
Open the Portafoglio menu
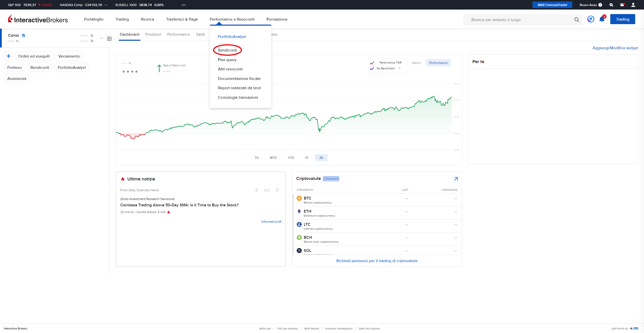point(94,19)
